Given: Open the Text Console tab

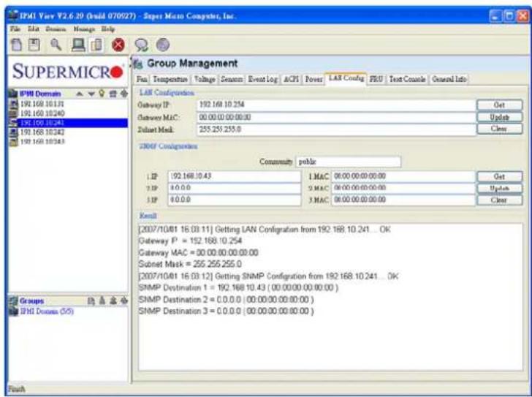Looking at the screenshot, I should pyautogui.click(x=407, y=80).
